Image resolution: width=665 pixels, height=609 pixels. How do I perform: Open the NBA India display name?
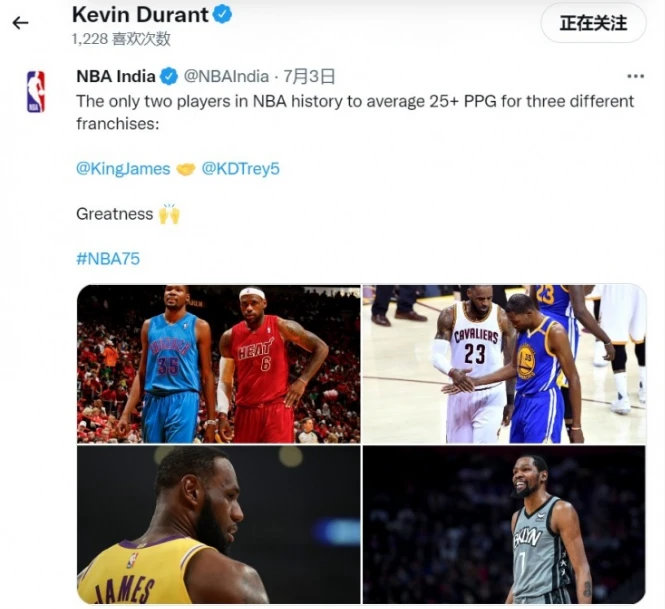pyautogui.click(x=116, y=77)
